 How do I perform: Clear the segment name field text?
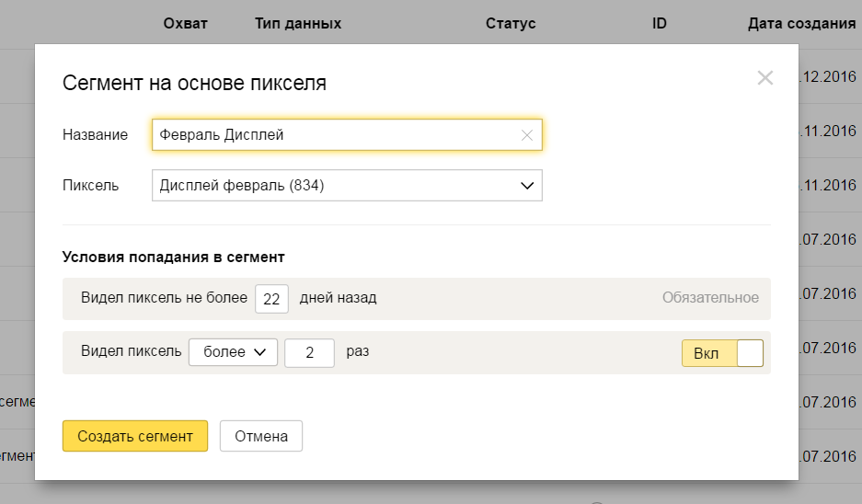point(527,135)
